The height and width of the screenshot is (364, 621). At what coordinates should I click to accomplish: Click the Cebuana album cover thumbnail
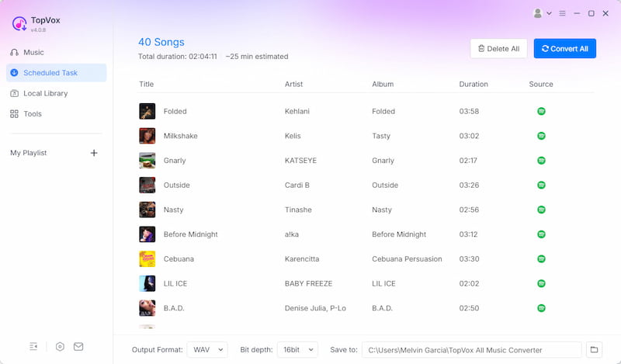147,258
